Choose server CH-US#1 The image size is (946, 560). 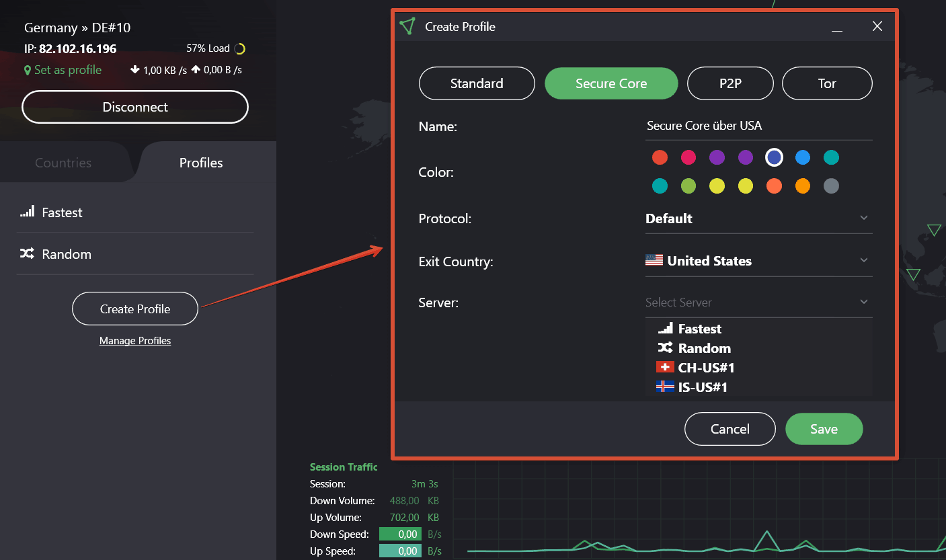[x=758, y=368]
